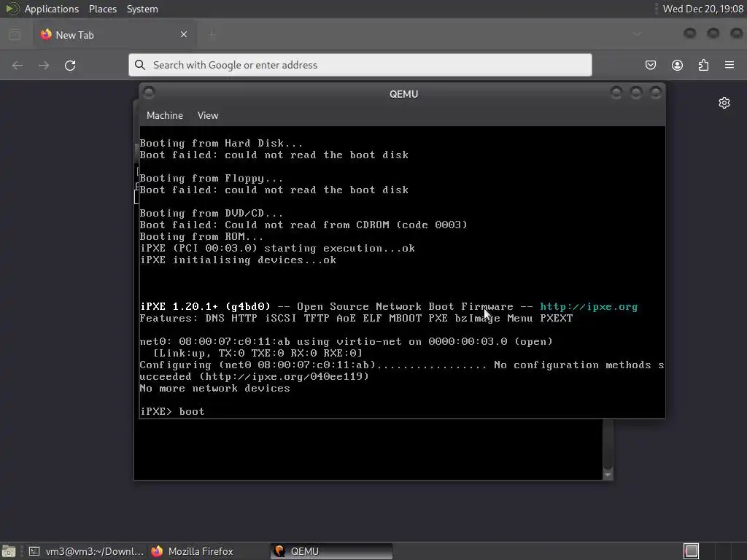
Task: Open the Firefox Extensions puzzle icon
Action: [704, 65]
